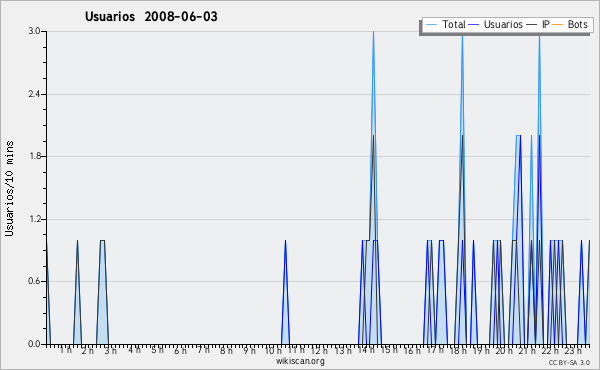The width and height of the screenshot is (600, 370).
Task: Click the y-axis value 1.8
Action: pyautogui.click(x=34, y=156)
